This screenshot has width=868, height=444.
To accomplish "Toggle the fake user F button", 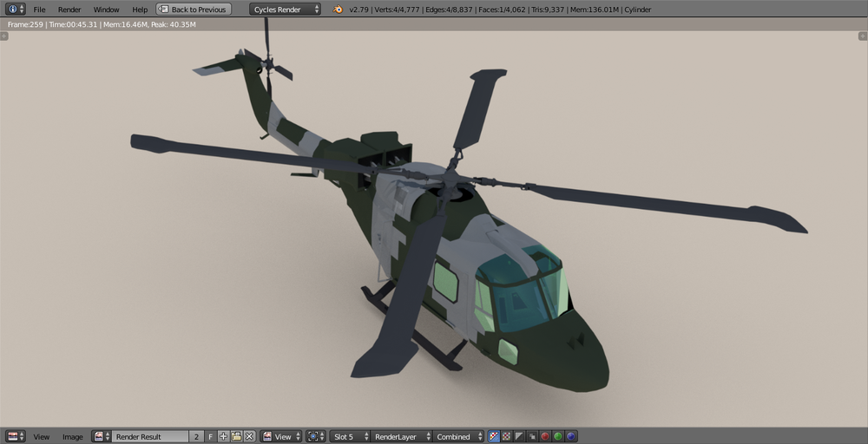I will tap(210, 436).
